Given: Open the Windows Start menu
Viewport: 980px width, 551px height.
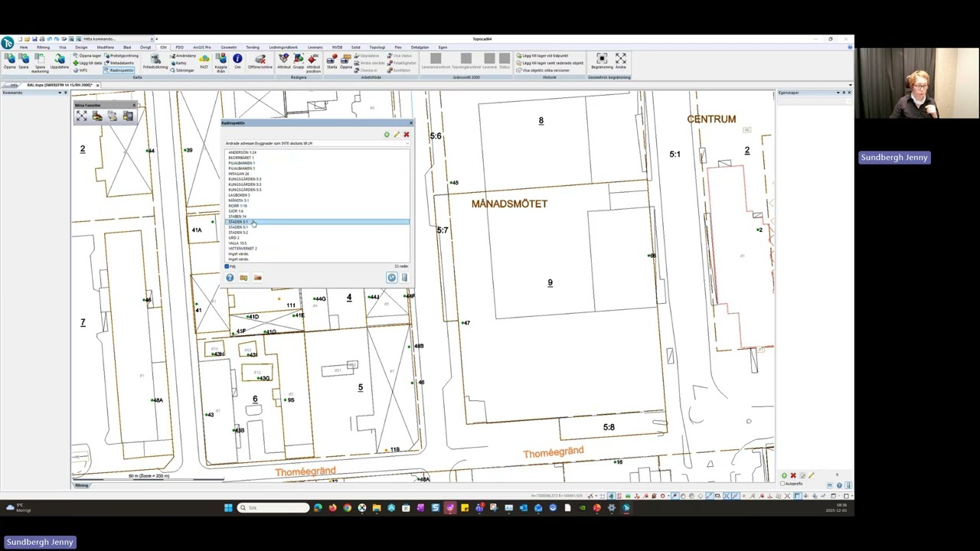Looking at the screenshot, I should pos(228,507).
